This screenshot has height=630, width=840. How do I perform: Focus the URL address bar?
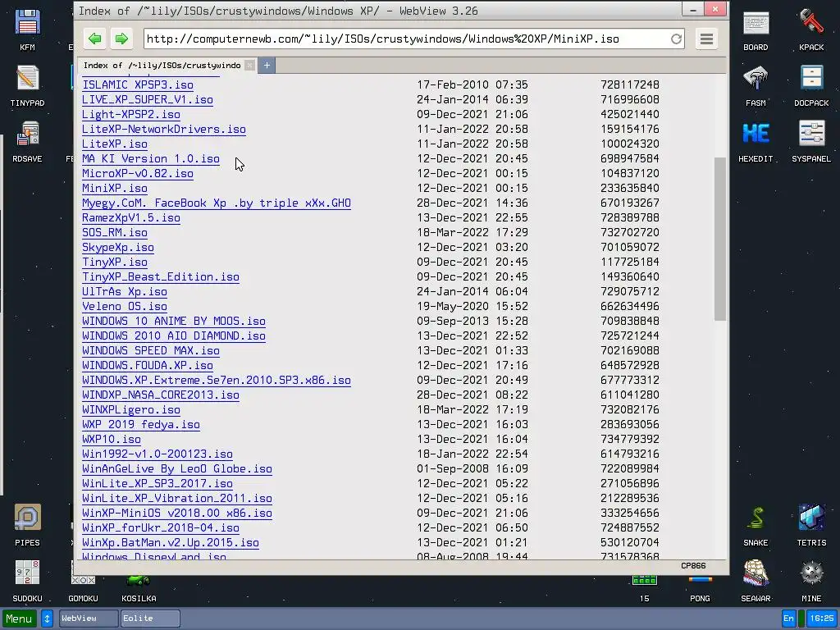(406, 39)
